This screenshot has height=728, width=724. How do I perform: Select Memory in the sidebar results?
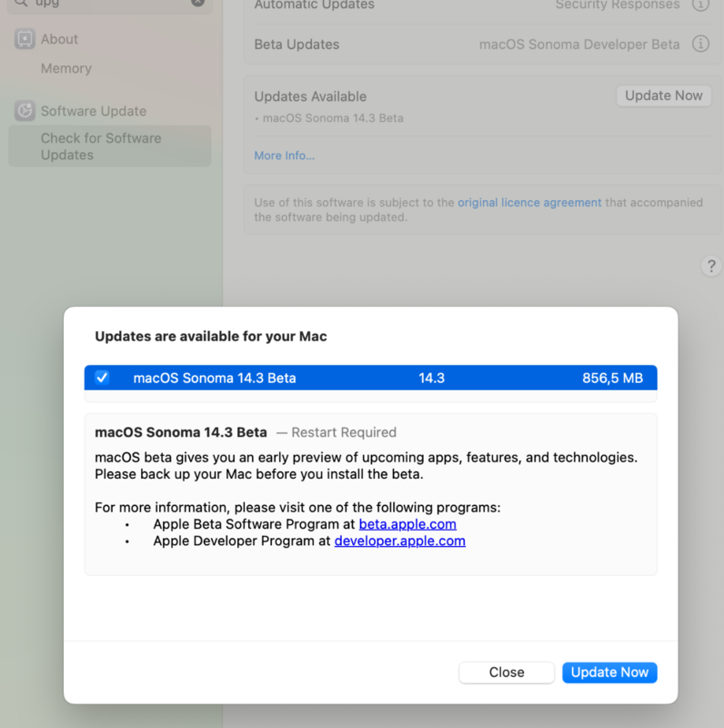pyautogui.click(x=66, y=68)
